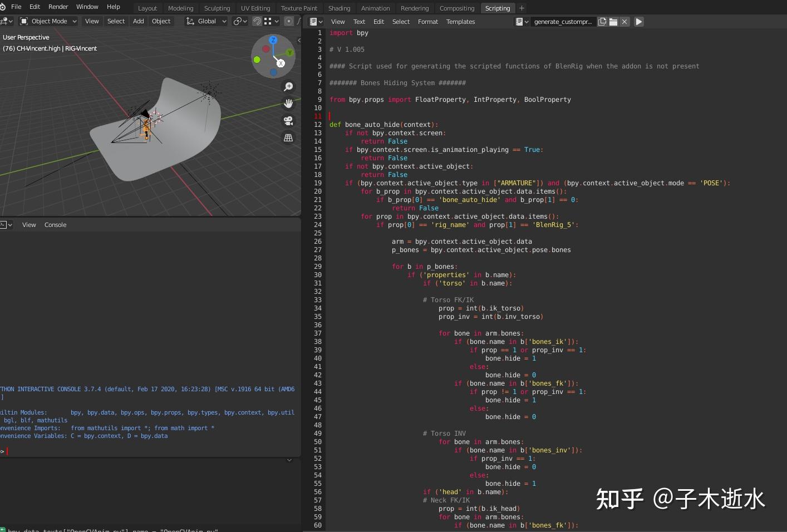This screenshot has height=532, width=787.
Task: Enable proportional editing toggle
Action: [x=289, y=21]
